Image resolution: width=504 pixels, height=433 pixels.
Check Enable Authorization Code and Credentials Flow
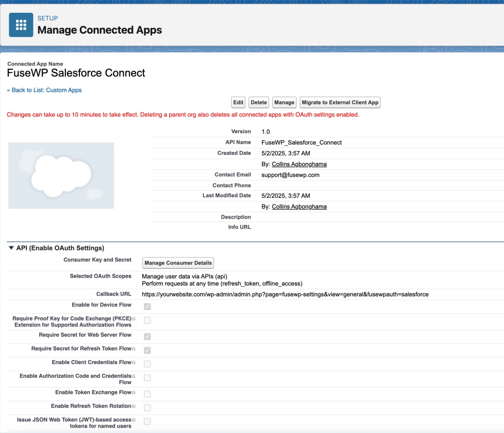coord(147,378)
